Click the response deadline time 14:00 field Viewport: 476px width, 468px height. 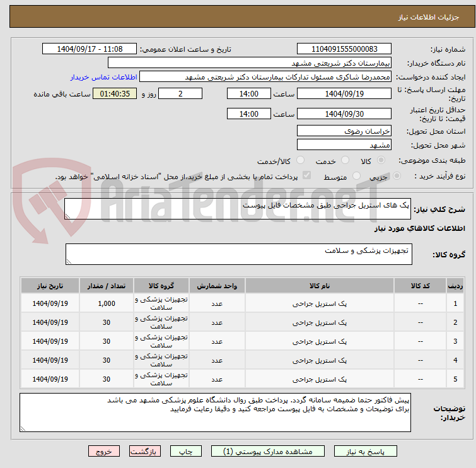pyautogui.click(x=248, y=93)
